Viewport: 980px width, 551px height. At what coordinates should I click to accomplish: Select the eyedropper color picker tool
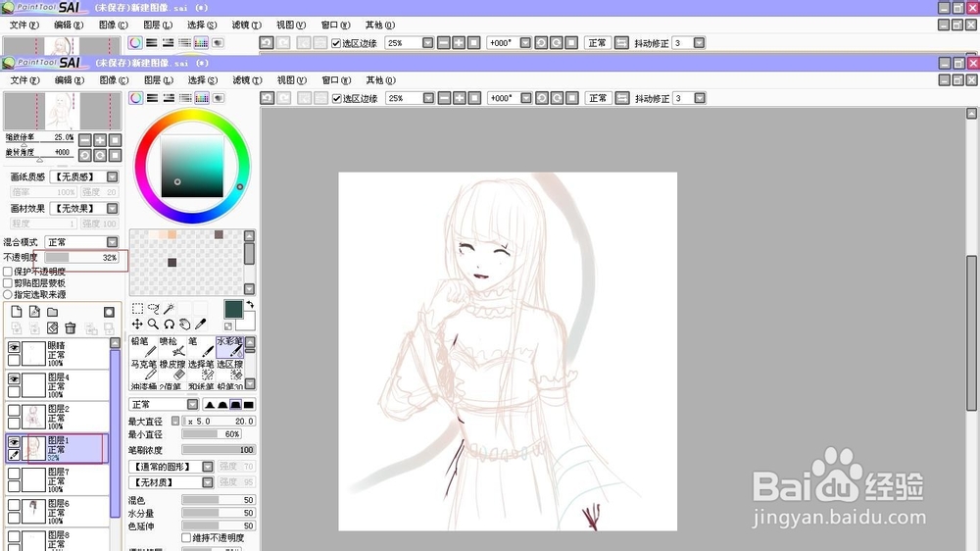tap(200, 324)
